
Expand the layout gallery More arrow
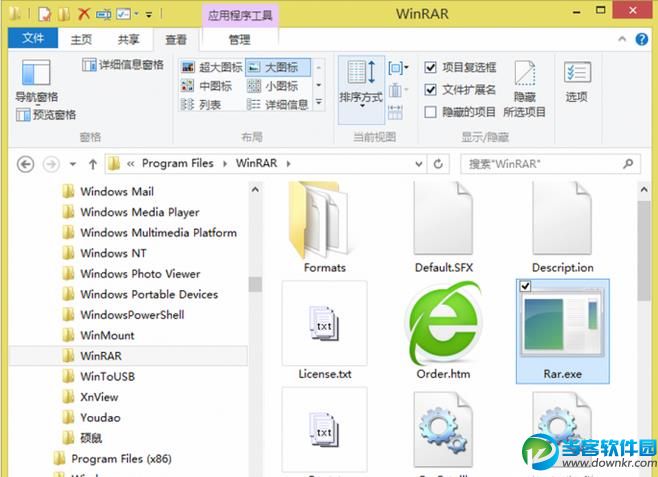(x=319, y=102)
